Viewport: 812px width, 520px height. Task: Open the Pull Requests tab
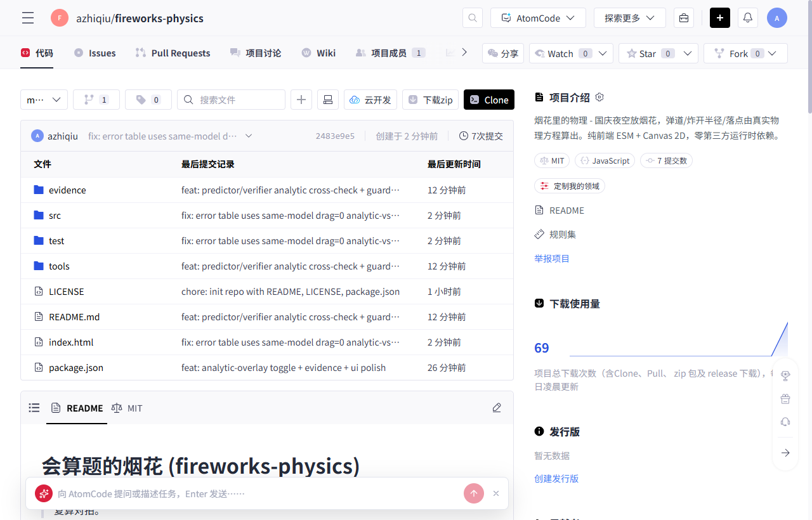(173, 53)
